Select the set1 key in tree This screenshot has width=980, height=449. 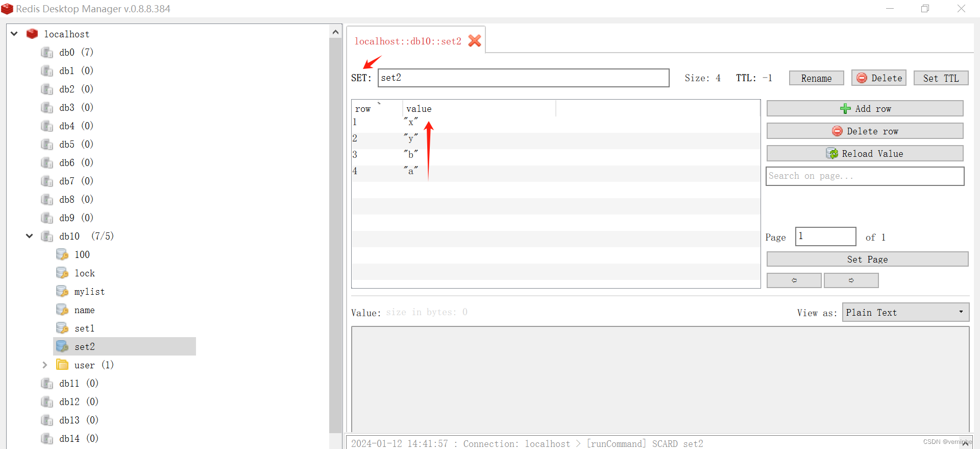pyautogui.click(x=84, y=328)
